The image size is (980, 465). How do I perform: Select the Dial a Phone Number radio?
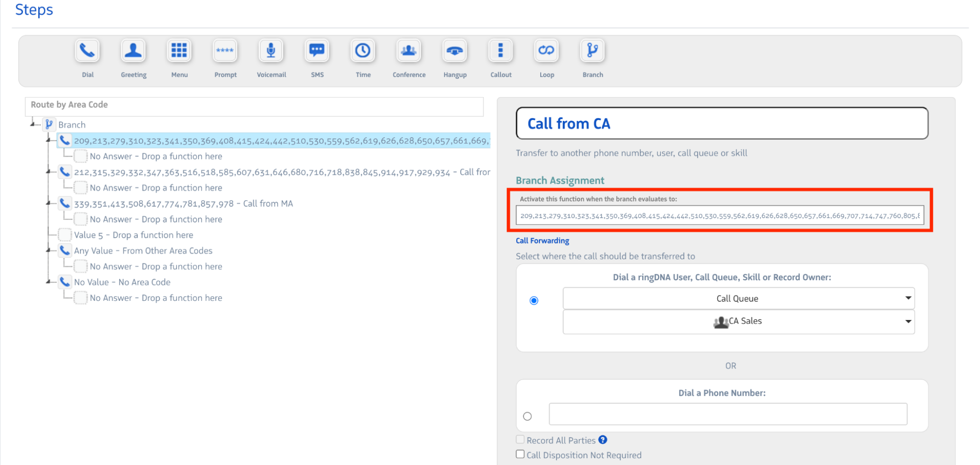coord(528,416)
